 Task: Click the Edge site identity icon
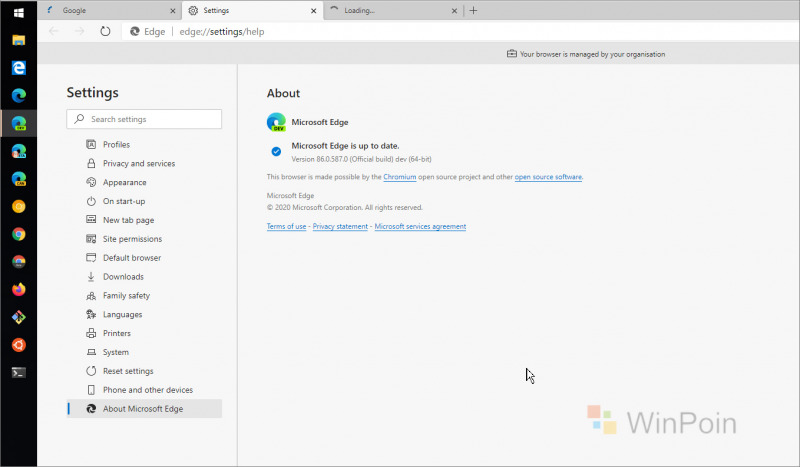click(135, 32)
